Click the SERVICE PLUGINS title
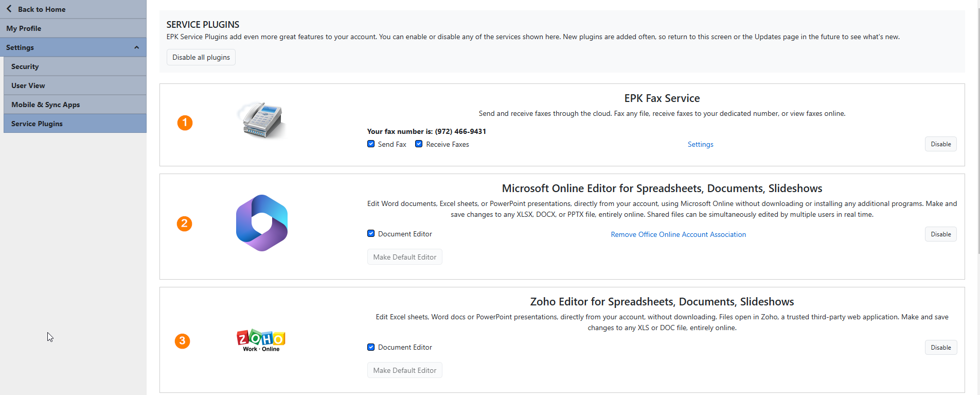Screen dimensions: 980x395 (x=203, y=25)
